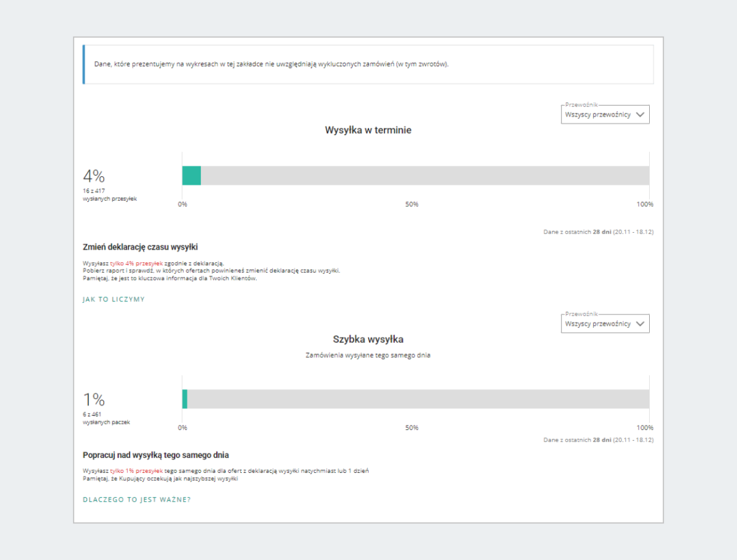
Task: Open the JAK TO LICZYMY link
Action: click(x=114, y=300)
